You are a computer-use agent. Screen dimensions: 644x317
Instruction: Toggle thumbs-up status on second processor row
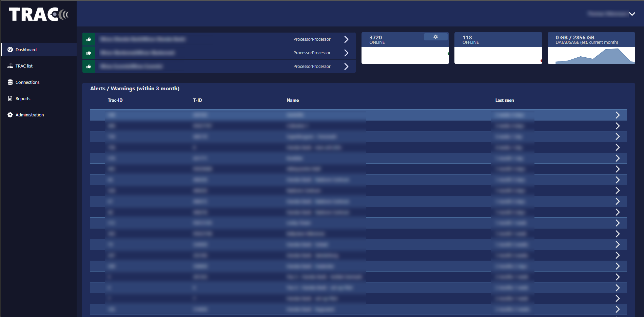89,53
